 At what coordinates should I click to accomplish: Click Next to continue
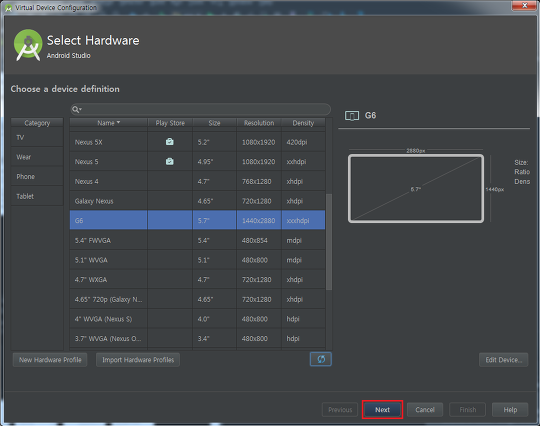pos(382,410)
